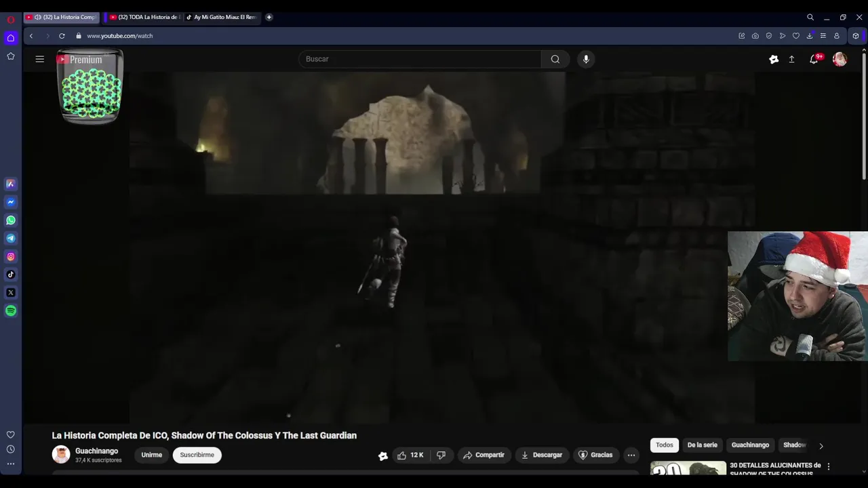Open the Opera main menu logo
The height and width of the screenshot is (488, 868).
11,20
